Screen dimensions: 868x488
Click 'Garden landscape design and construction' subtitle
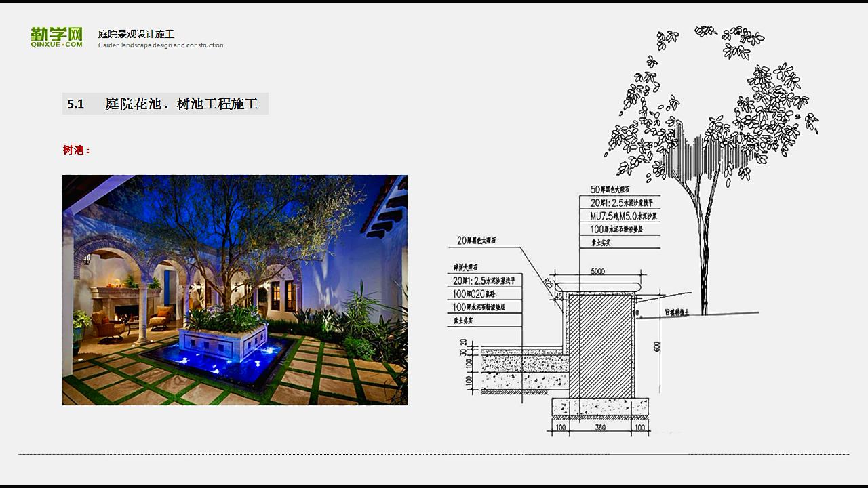point(161,45)
